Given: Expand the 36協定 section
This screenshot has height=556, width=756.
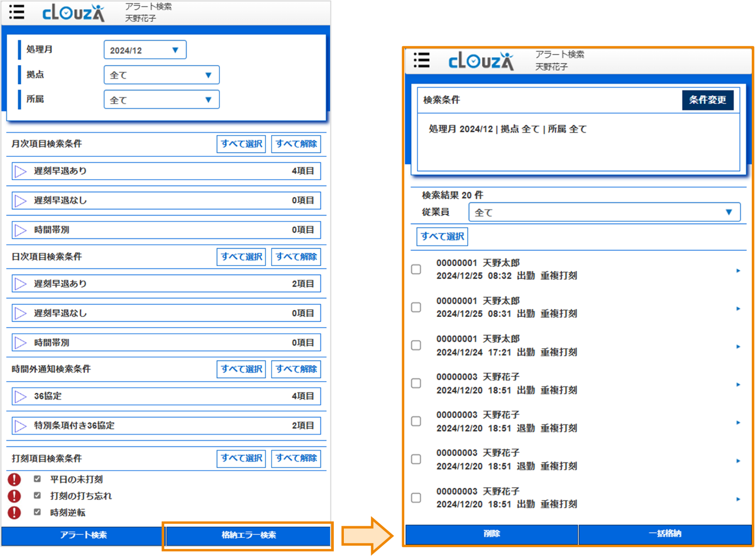Looking at the screenshot, I should pos(21,396).
